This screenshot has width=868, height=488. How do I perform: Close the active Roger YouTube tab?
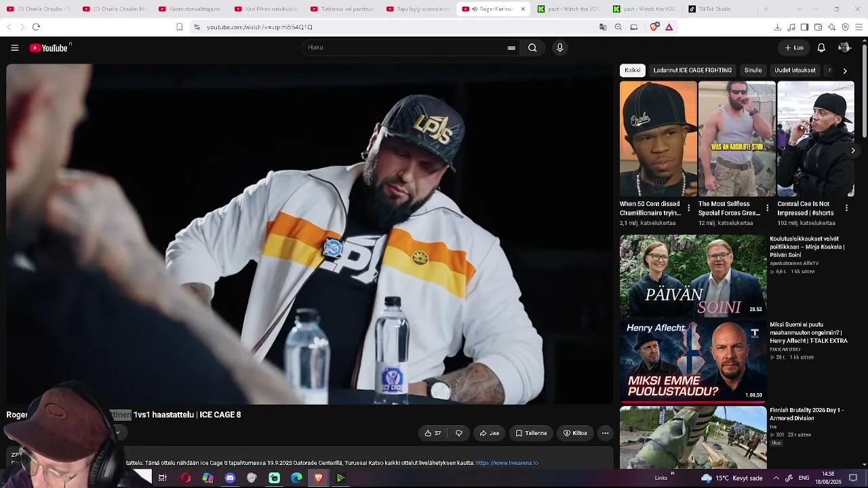click(x=523, y=9)
